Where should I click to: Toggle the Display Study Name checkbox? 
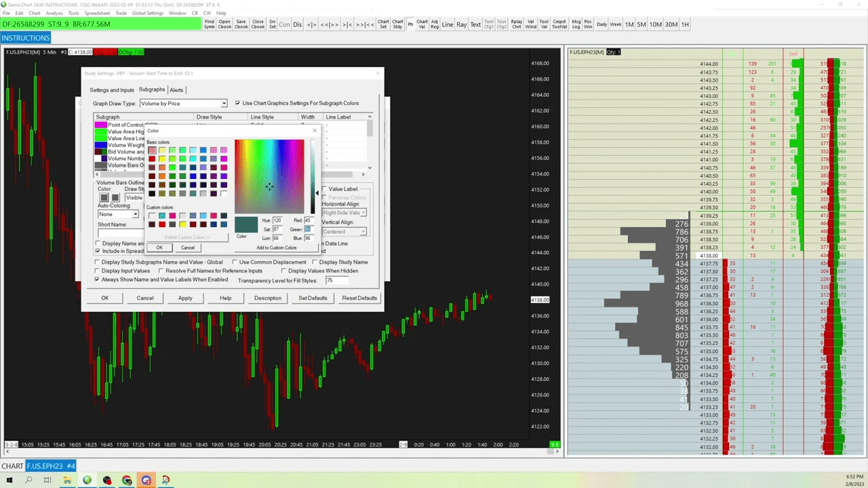(340, 262)
